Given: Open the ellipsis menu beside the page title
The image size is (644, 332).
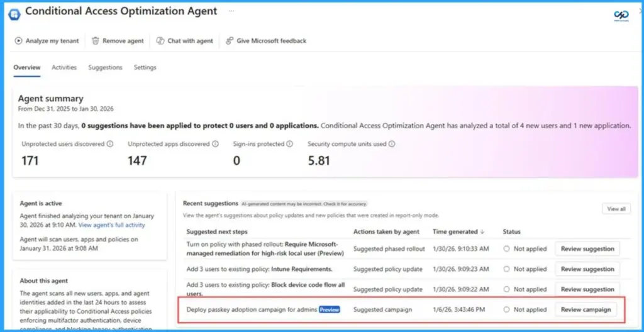Looking at the screenshot, I should (x=231, y=11).
